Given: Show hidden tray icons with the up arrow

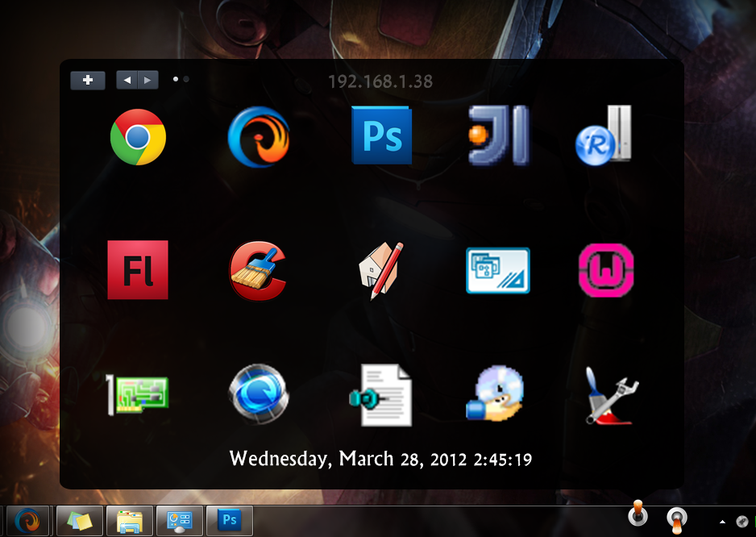Looking at the screenshot, I should [722, 522].
